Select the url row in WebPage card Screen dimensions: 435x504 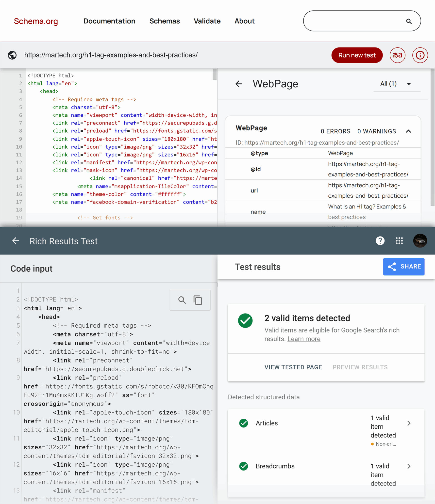coord(323,190)
